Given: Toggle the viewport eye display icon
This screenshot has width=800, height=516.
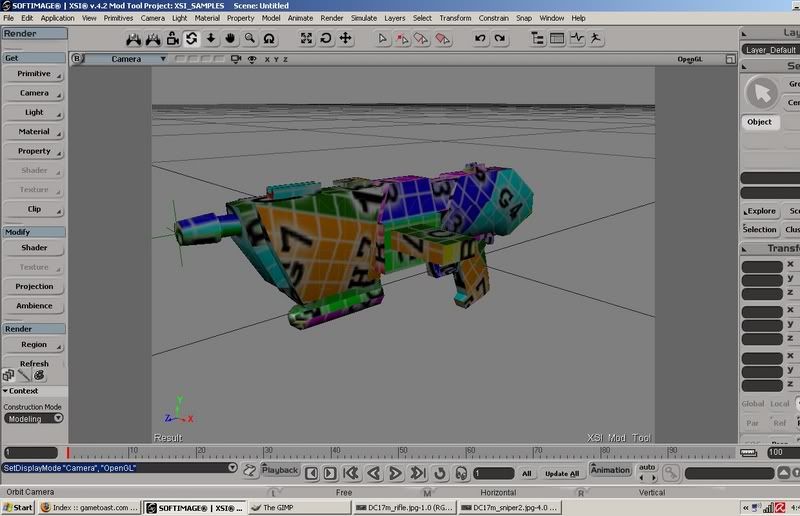Looking at the screenshot, I should click(252, 59).
